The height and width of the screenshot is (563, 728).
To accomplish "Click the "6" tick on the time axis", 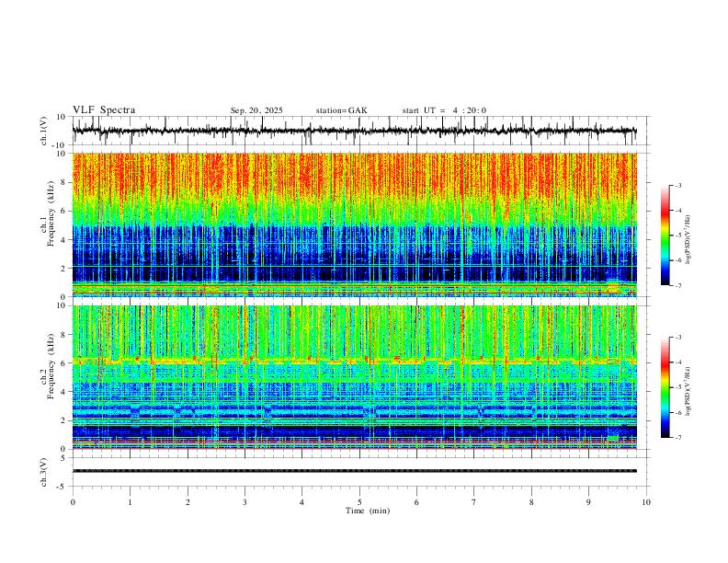I will coord(417,502).
